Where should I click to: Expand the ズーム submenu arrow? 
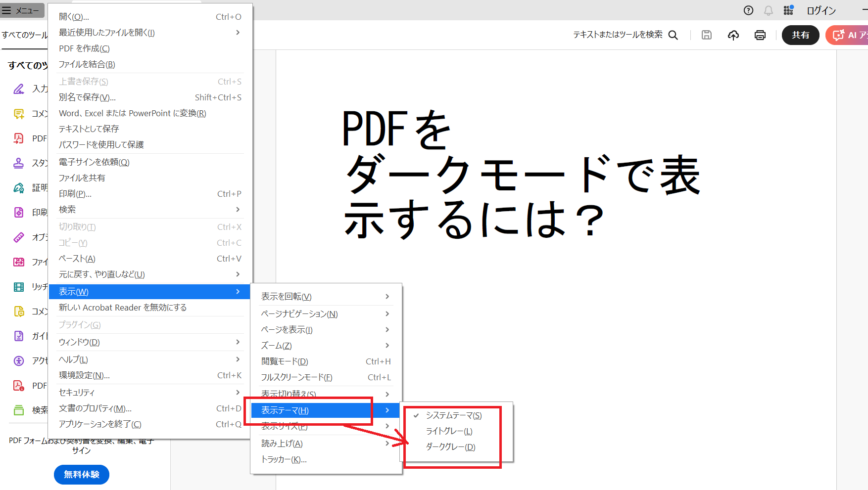click(387, 345)
